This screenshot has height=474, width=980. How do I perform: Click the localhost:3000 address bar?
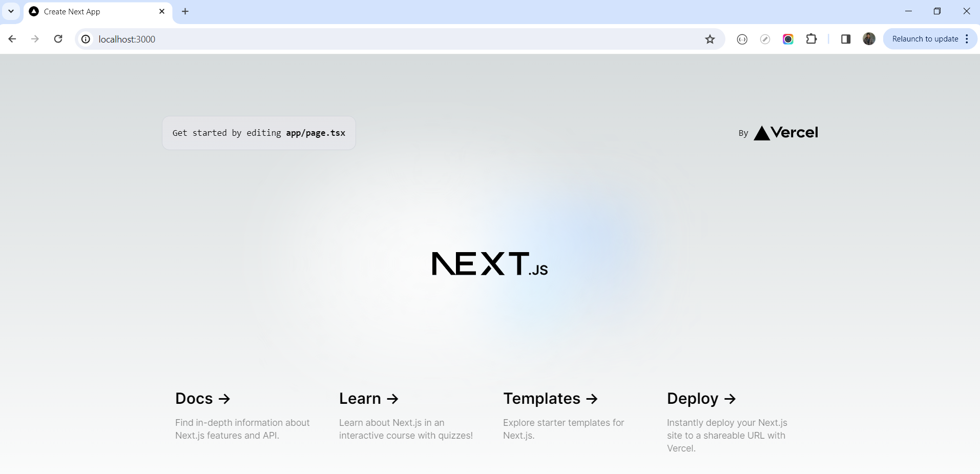click(400, 39)
